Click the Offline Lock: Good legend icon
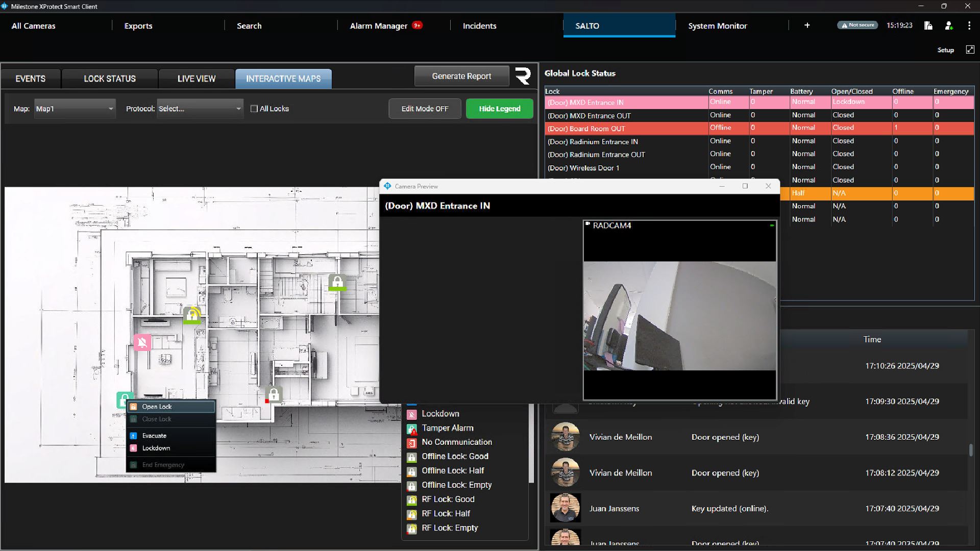The height and width of the screenshot is (551, 980). pos(411,457)
